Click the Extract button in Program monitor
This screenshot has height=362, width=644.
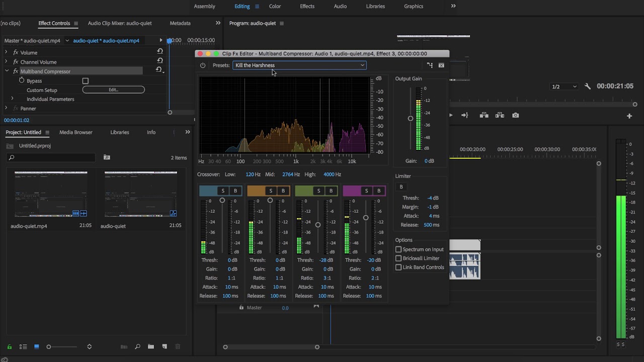point(500,115)
